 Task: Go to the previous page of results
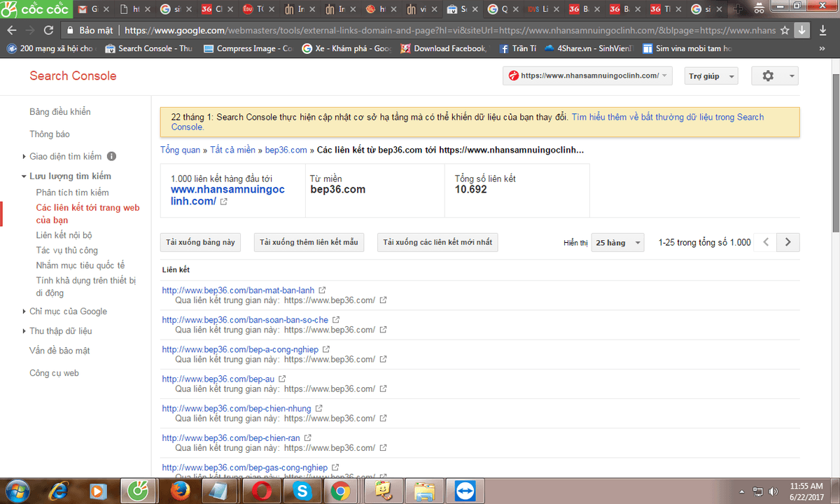(x=766, y=242)
